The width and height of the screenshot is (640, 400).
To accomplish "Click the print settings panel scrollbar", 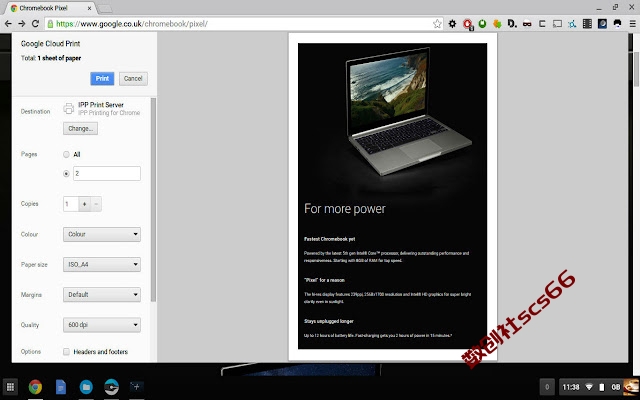I will click(153, 200).
